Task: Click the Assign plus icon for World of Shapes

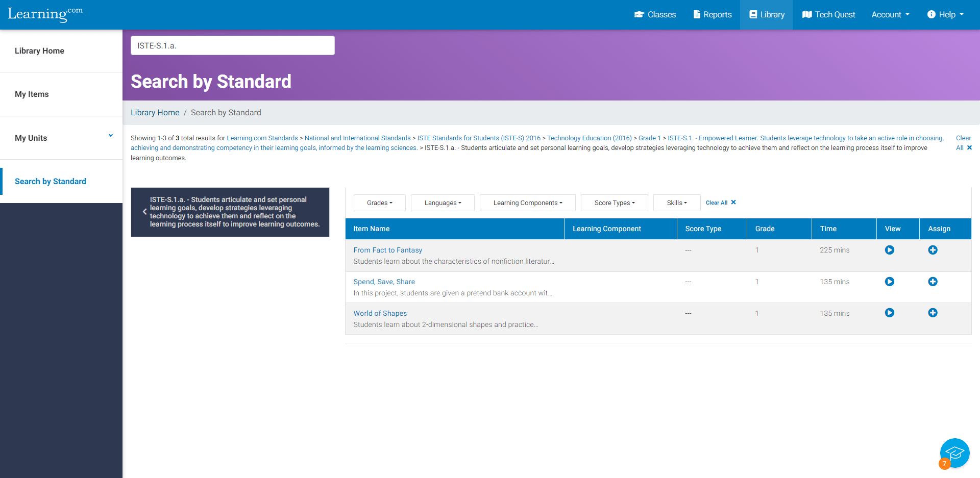Action: coord(933,313)
